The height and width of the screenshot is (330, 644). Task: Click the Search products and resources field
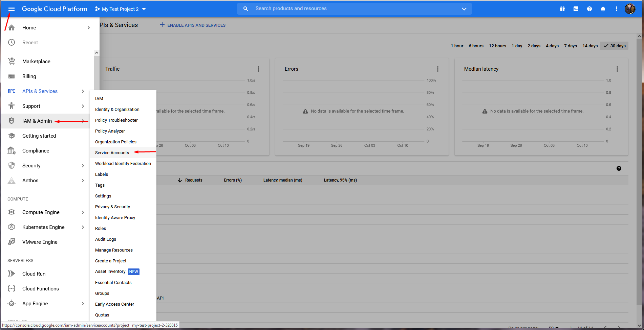click(352, 9)
